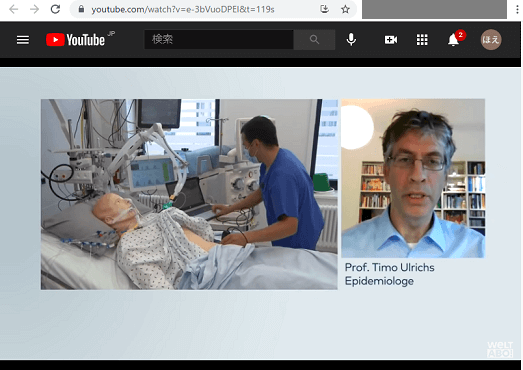Bookmark this page with the star icon
Viewport: 523px width, 370px height.
345,9
